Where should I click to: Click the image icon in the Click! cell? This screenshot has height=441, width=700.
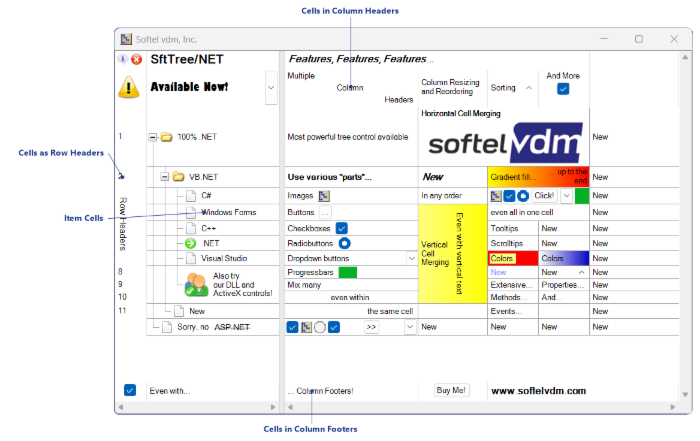[496, 196]
